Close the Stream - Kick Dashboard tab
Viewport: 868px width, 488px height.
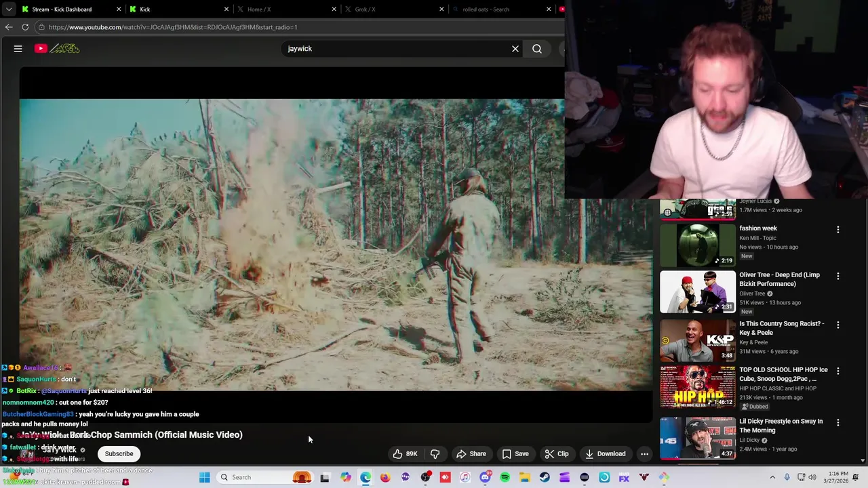pos(119,9)
